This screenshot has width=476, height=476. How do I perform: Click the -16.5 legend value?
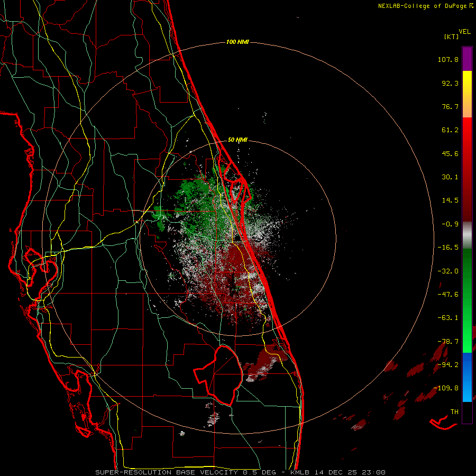pyautogui.click(x=448, y=248)
